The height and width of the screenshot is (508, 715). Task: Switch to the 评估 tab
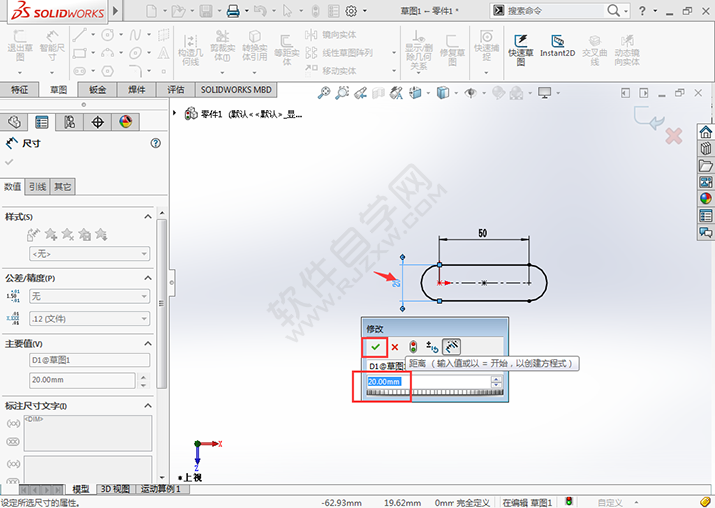pyautogui.click(x=176, y=89)
